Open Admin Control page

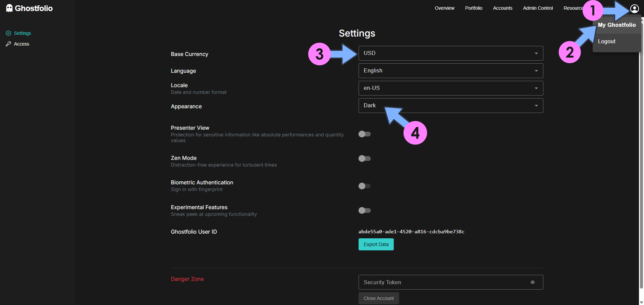click(x=538, y=8)
